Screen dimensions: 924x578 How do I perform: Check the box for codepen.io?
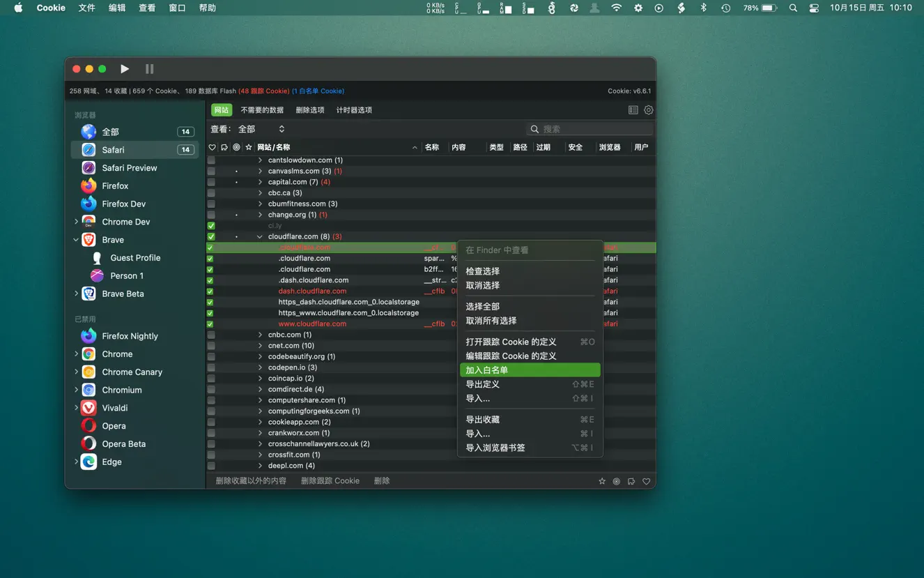click(211, 367)
